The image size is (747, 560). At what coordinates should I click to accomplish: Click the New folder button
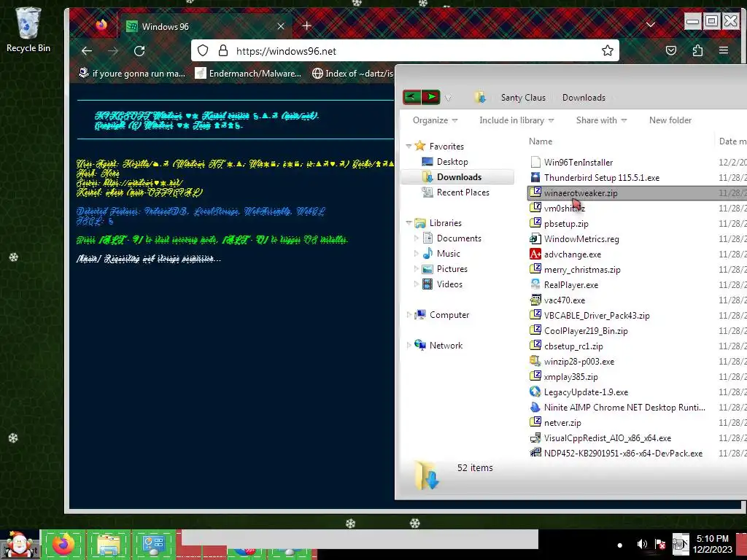click(670, 120)
